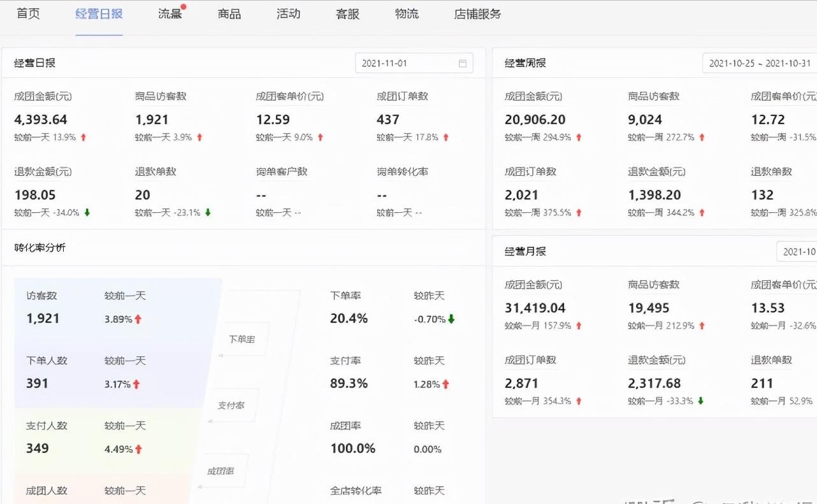Click the daily 成团订单数 value 437

[x=388, y=119]
